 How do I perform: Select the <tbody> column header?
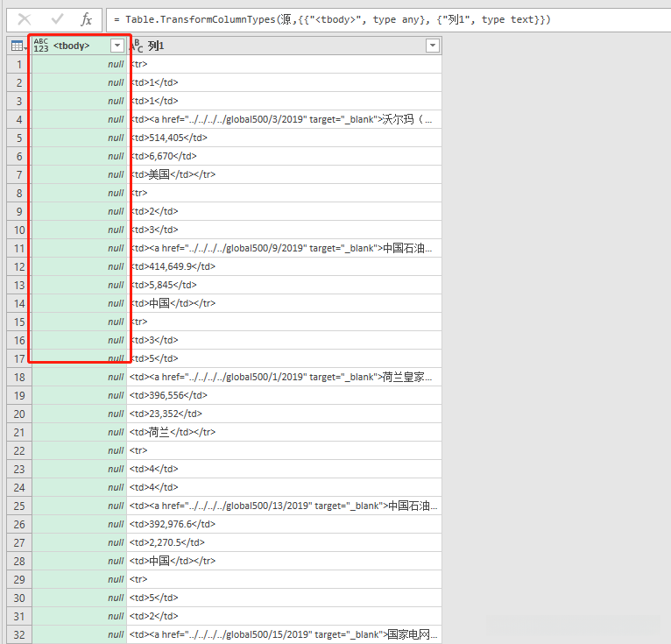[x=79, y=46]
